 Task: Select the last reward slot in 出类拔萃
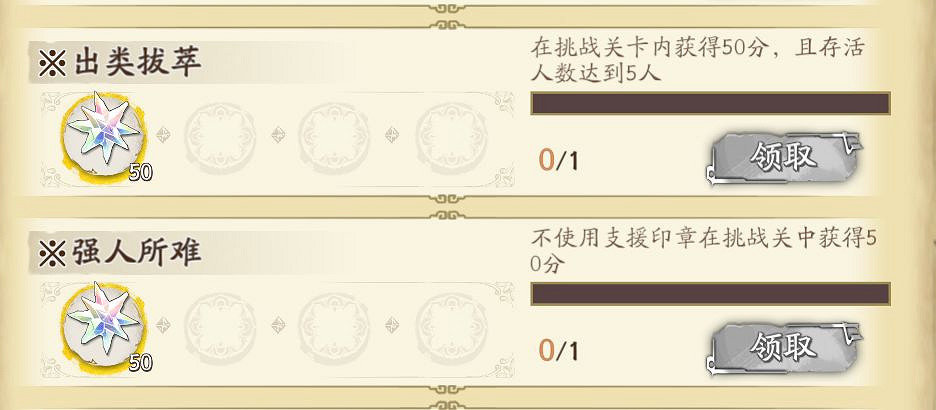pos(448,135)
